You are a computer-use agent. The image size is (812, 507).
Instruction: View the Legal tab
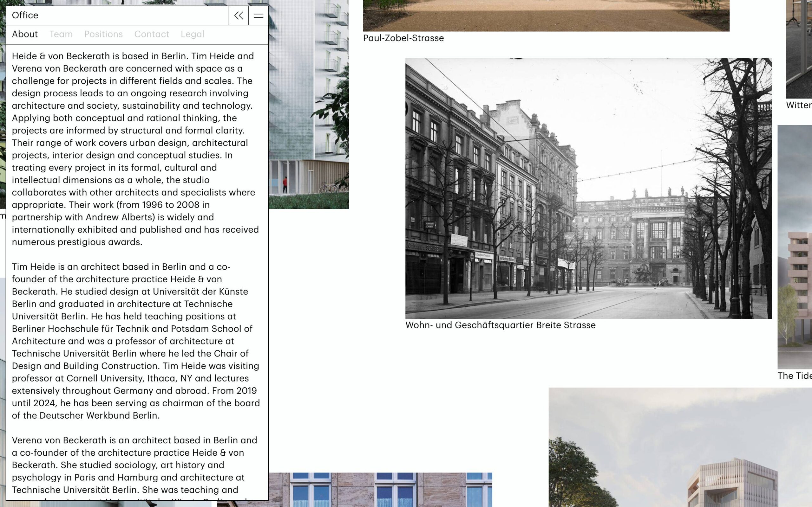point(192,34)
